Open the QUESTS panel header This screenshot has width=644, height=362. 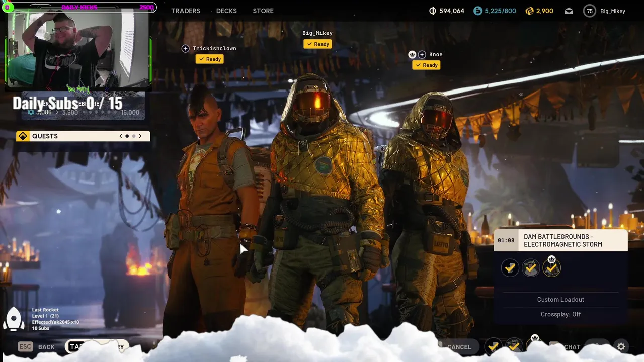pyautogui.click(x=83, y=136)
